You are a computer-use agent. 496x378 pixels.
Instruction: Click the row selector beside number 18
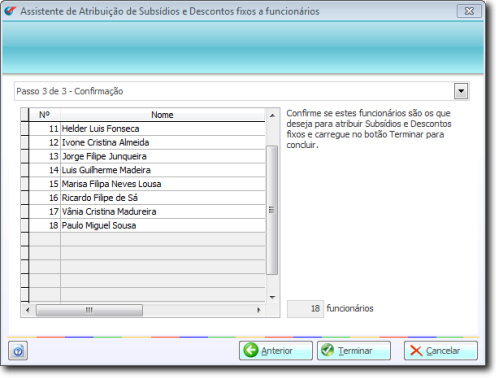[x=25, y=226]
